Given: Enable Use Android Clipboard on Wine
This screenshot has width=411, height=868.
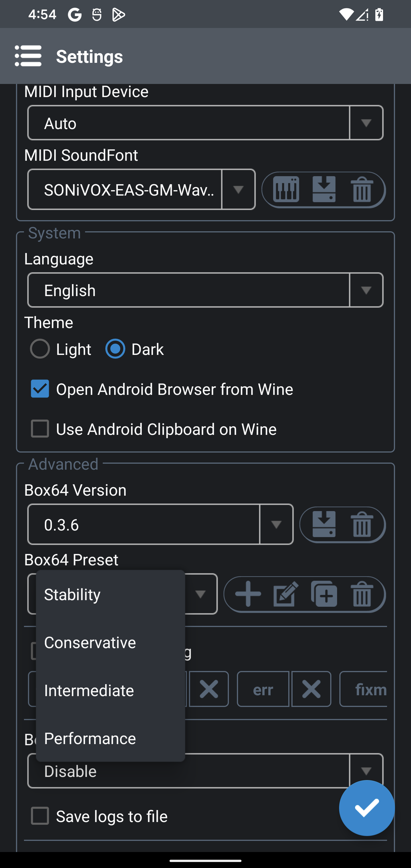Looking at the screenshot, I should pyautogui.click(x=40, y=429).
